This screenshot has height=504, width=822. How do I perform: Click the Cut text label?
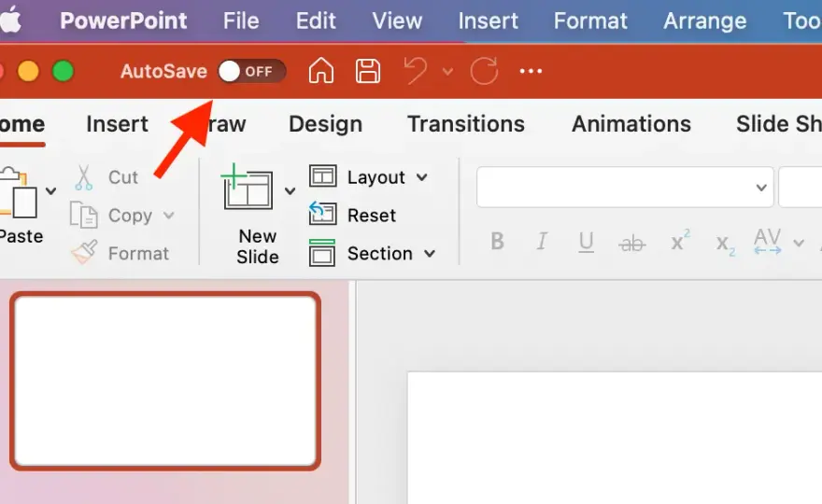[123, 177]
